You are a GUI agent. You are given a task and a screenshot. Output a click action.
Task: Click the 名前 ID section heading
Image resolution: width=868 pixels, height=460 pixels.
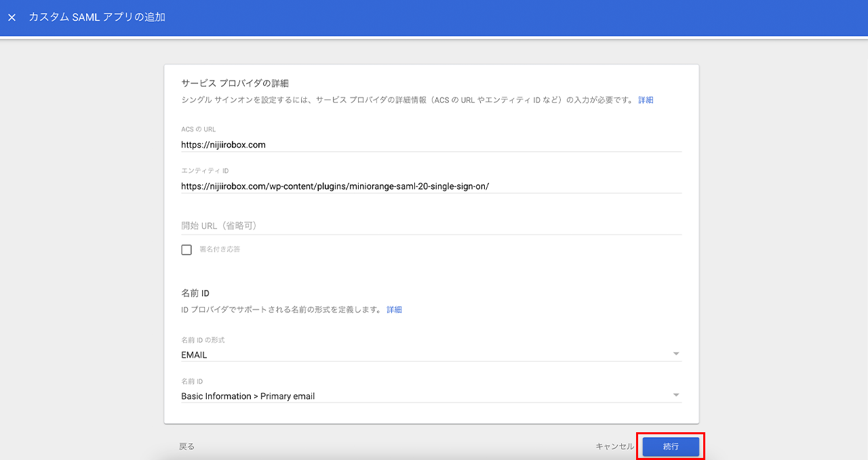pyautogui.click(x=195, y=293)
